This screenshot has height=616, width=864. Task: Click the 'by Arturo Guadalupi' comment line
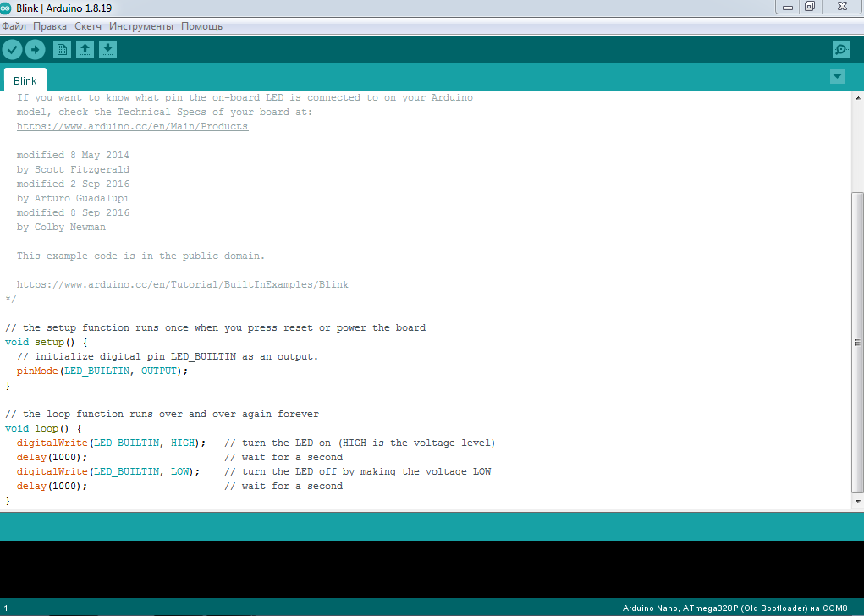coord(73,198)
